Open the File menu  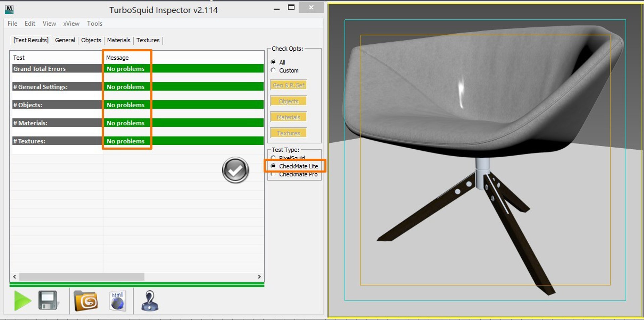pyautogui.click(x=12, y=23)
